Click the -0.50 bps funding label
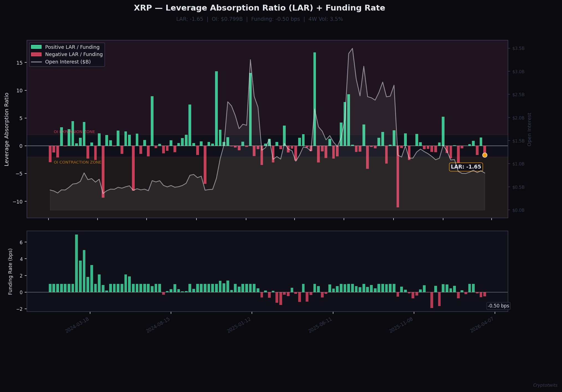This screenshot has height=392, width=562. click(x=498, y=306)
